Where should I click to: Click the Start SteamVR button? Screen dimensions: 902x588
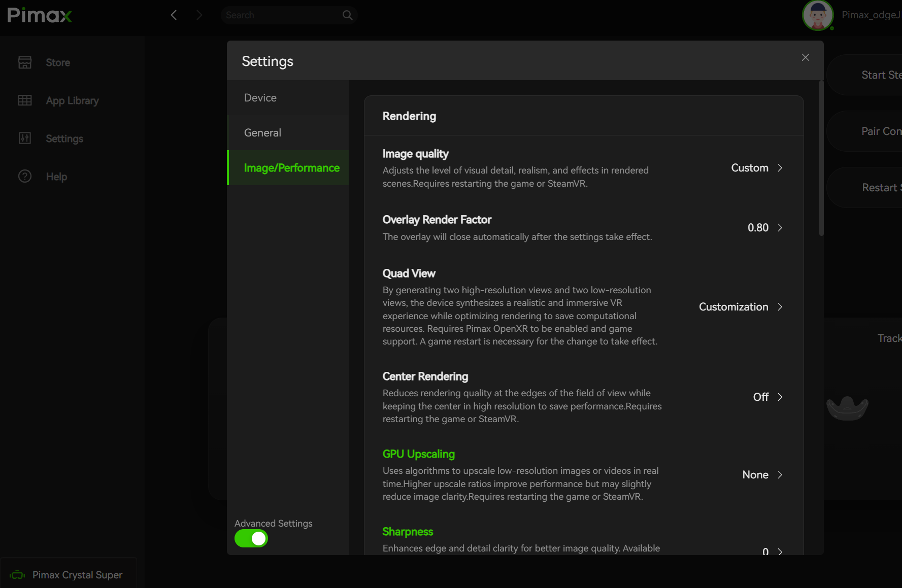coord(864,75)
